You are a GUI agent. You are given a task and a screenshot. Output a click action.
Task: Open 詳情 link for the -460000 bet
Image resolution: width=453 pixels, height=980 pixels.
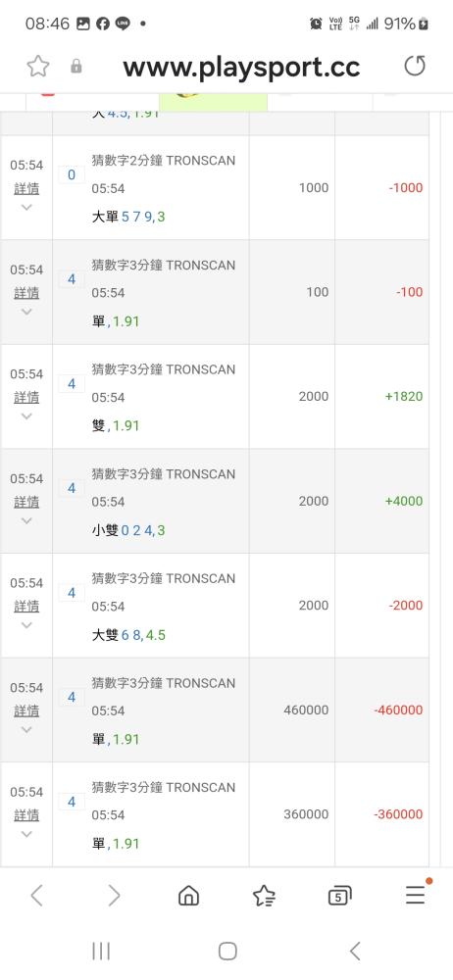(26, 710)
